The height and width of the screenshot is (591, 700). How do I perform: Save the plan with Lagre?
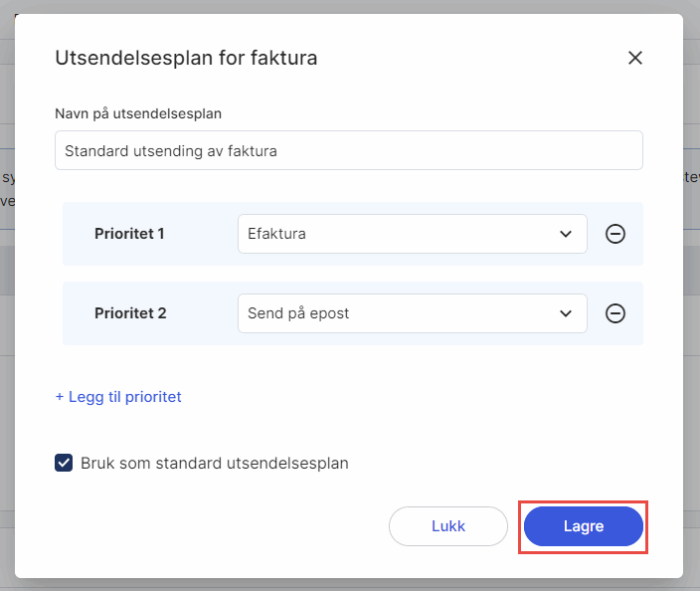click(x=584, y=526)
